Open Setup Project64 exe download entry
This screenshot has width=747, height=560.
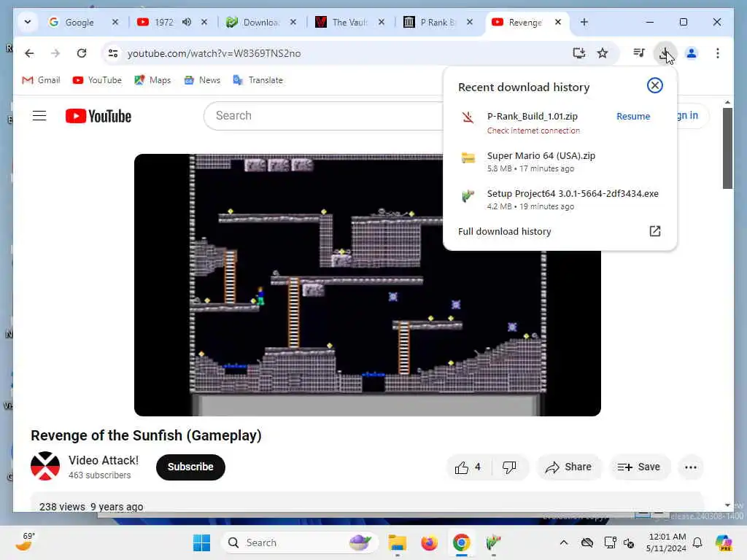point(560,200)
